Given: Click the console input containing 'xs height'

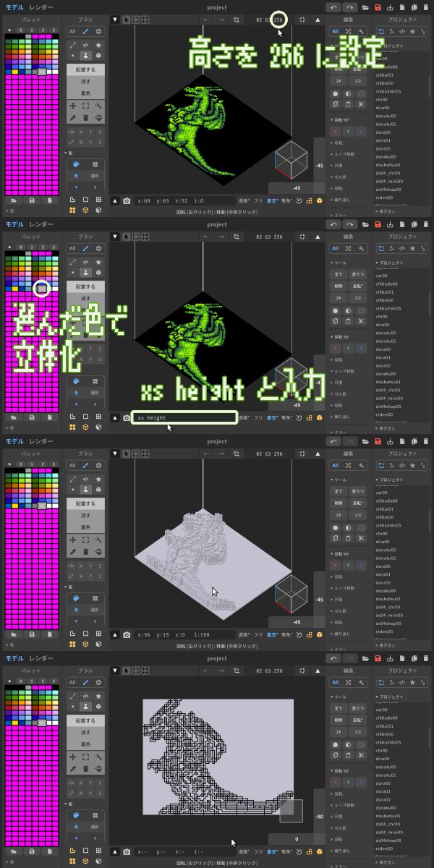Looking at the screenshot, I should coord(184,417).
